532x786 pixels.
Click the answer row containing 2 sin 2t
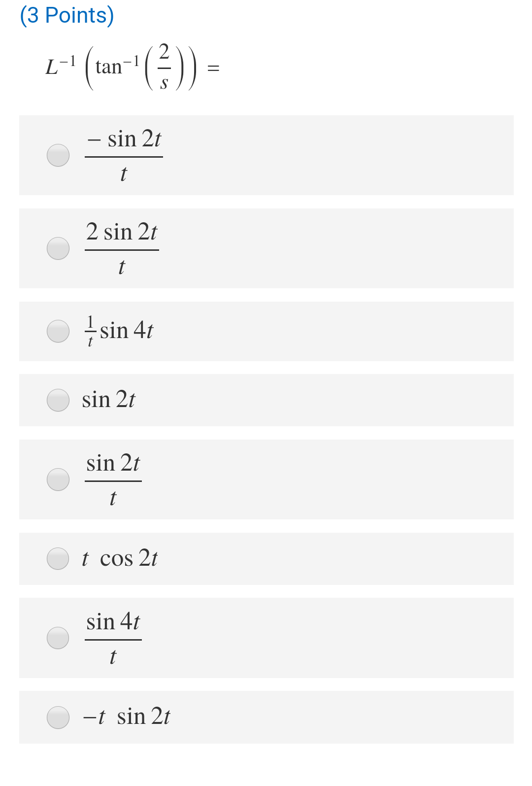(x=246, y=248)
